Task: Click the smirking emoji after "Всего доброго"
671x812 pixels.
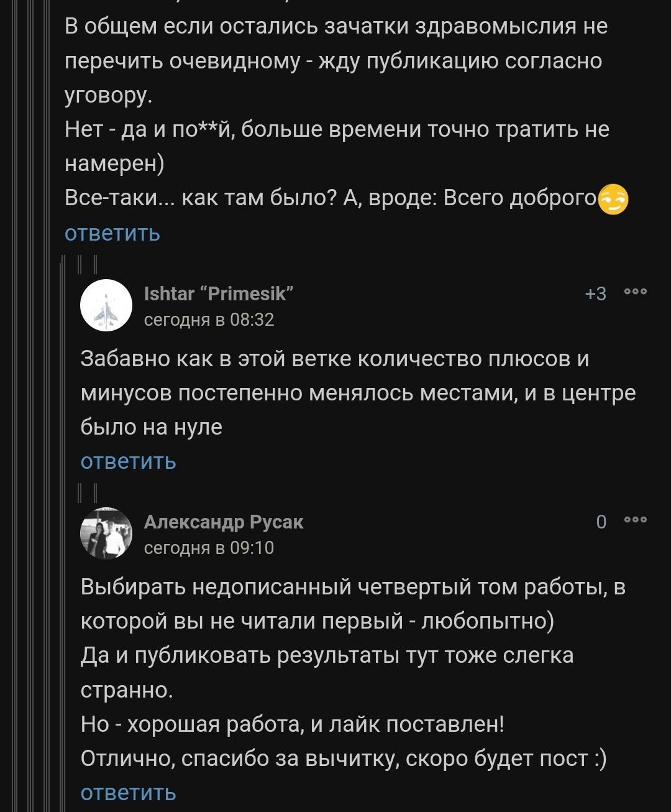Action: [613, 199]
